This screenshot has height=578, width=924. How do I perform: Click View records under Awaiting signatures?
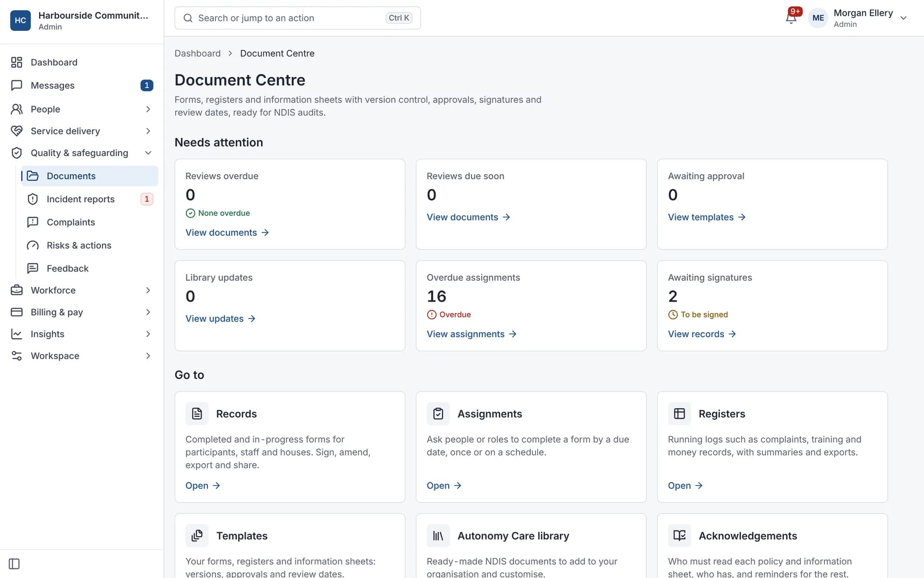[x=702, y=334]
